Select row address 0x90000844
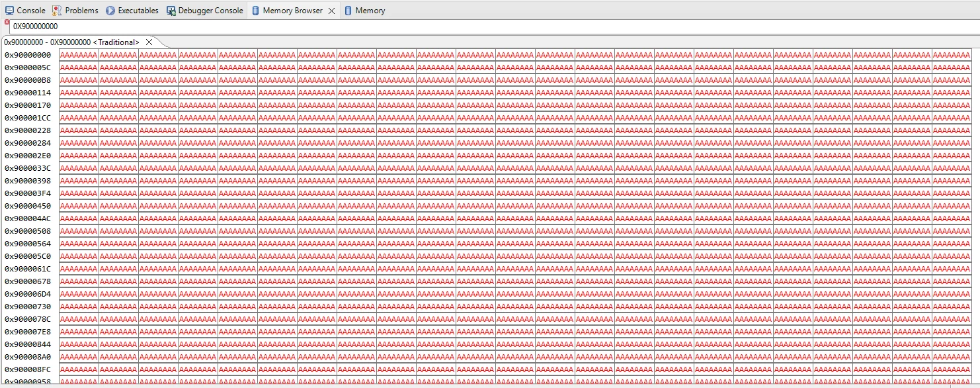 pos(28,344)
